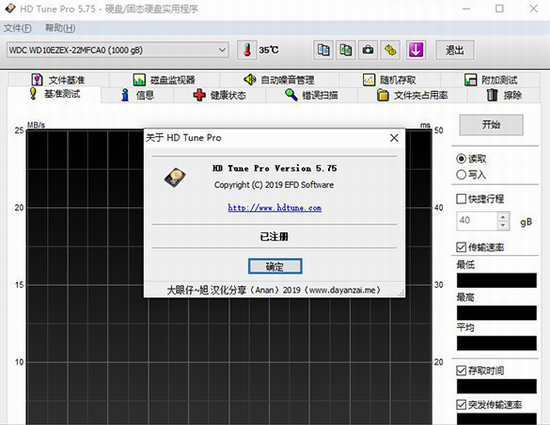Toggle the 存取时间 checkbox
550x425 pixels.
click(x=461, y=370)
